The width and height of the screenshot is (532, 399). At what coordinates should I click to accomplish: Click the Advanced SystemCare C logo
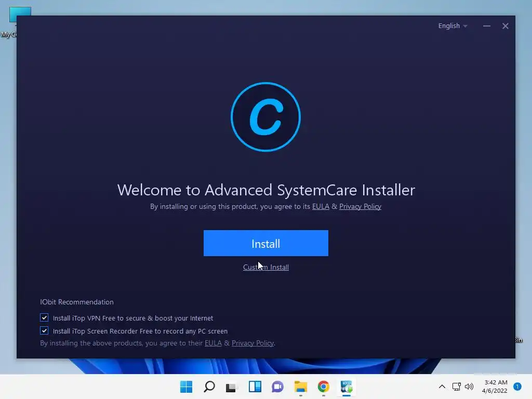[265, 117]
